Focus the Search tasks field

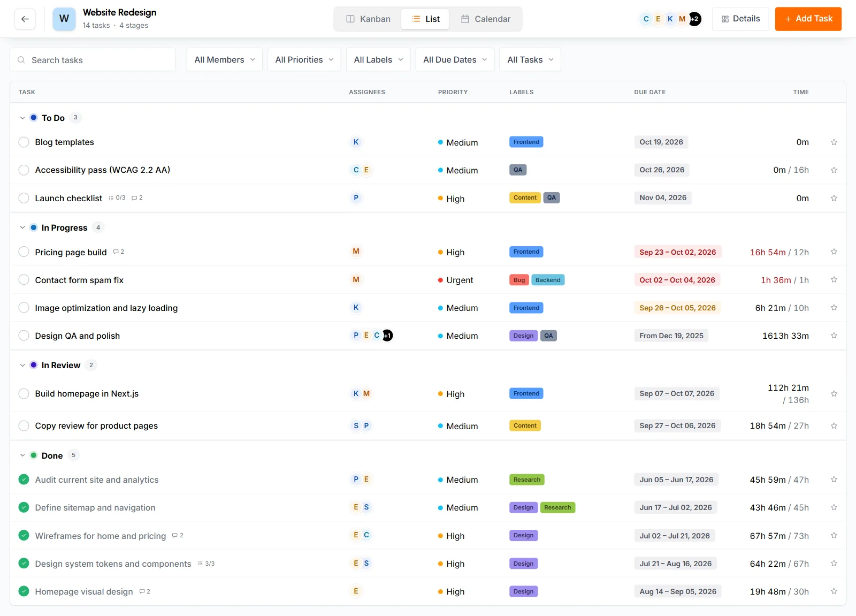93,59
